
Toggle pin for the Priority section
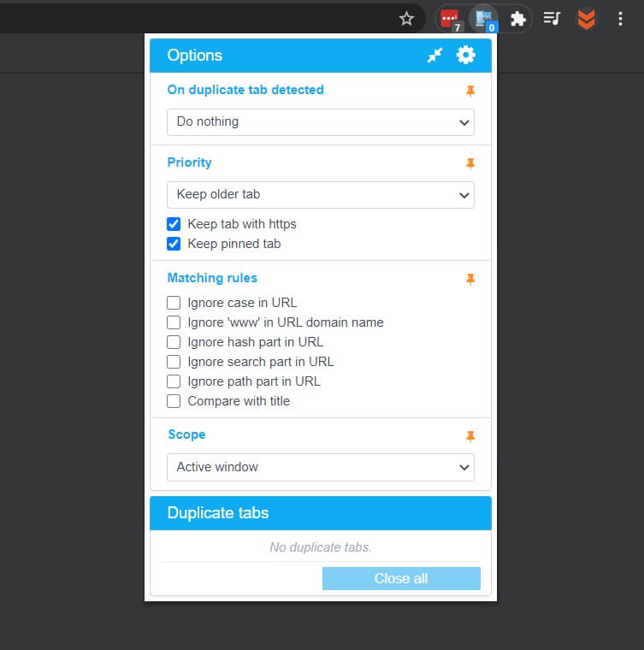point(470,163)
